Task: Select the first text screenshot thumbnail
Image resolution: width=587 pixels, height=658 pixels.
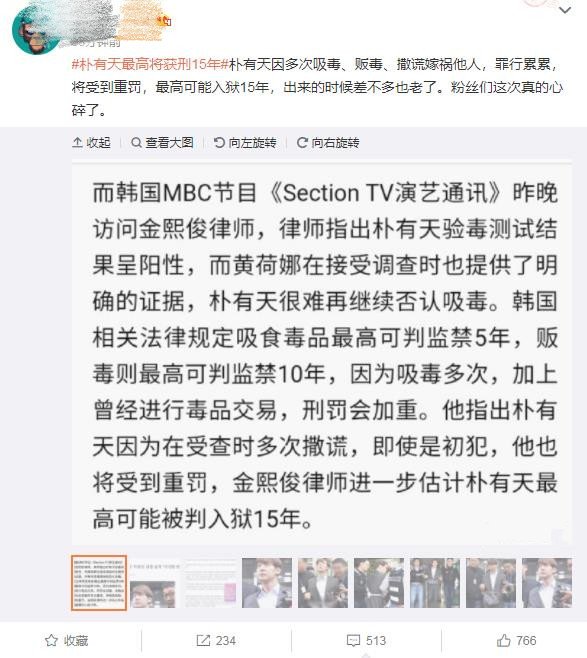Action: click(x=99, y=582)
